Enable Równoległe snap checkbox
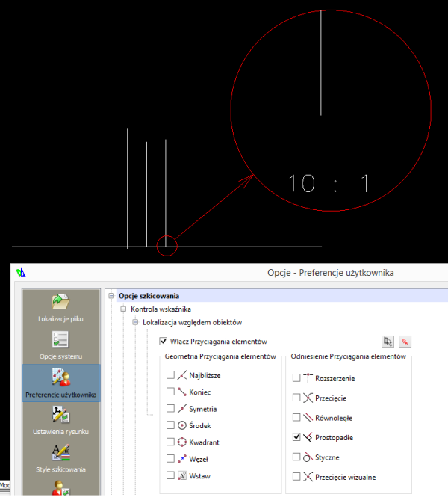The height and width of the screenshot is (497, 448). click(296, 418)
